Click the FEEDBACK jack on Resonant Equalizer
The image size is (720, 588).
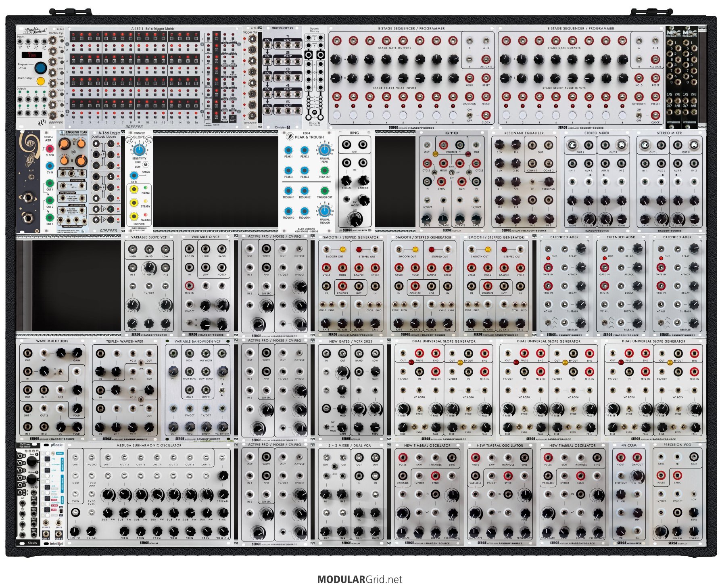(x=549, y=182)
